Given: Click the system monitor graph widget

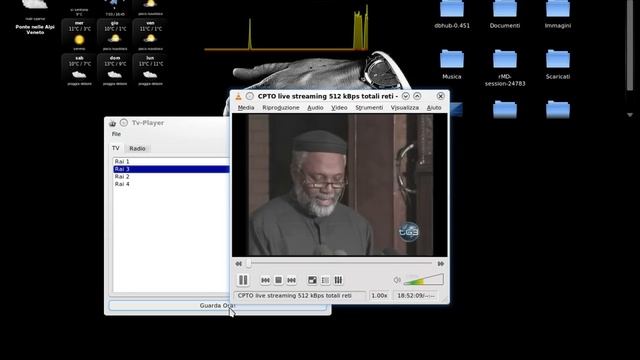Looking at the screenshot, I should [287, 28].
